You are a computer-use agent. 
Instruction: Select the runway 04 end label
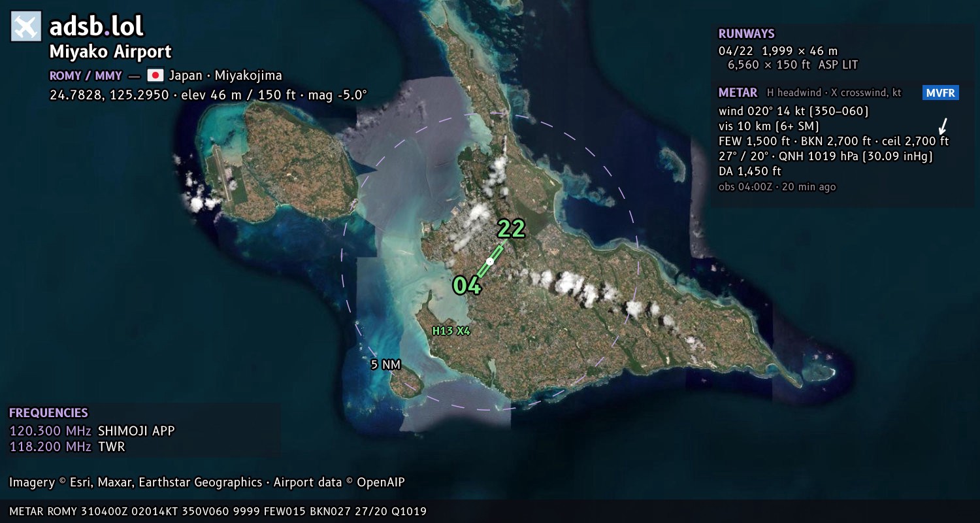(467, 285)
